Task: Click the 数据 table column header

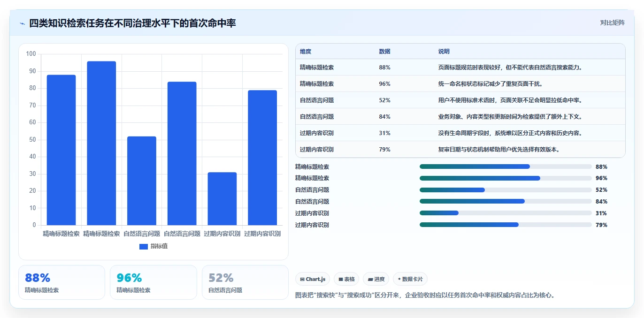Action: 385,52
